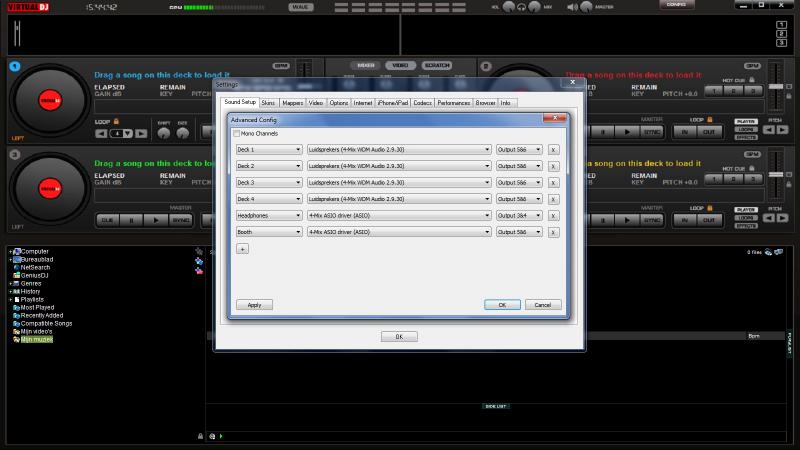Viewport: 800px width, 450px height.
Task: Remove the Deck 1 row with x
Action: click(x=553, y=149)
